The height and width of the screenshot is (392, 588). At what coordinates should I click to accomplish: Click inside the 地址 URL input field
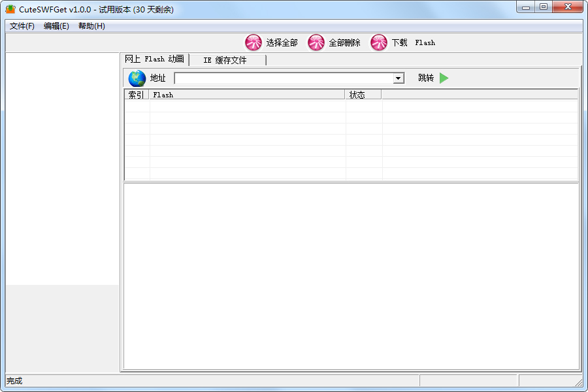(x=281, y=78)
